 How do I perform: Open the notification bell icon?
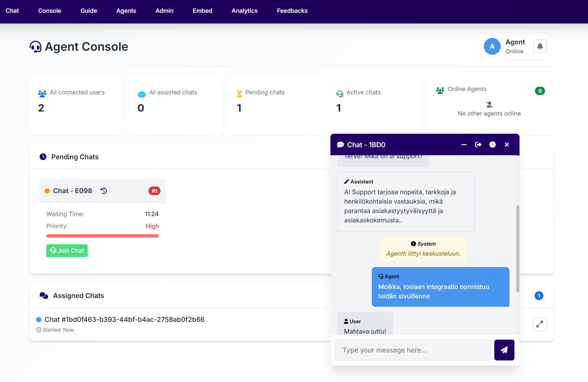[540, 46]
